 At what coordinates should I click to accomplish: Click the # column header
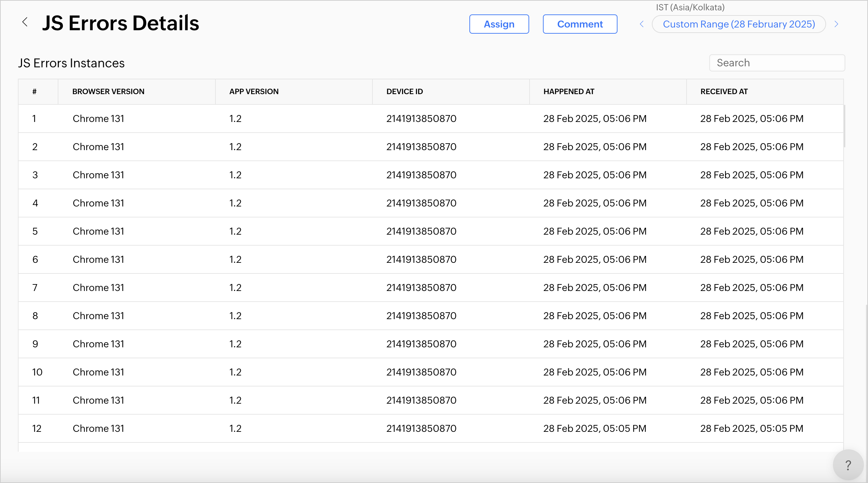click(34, 91)
